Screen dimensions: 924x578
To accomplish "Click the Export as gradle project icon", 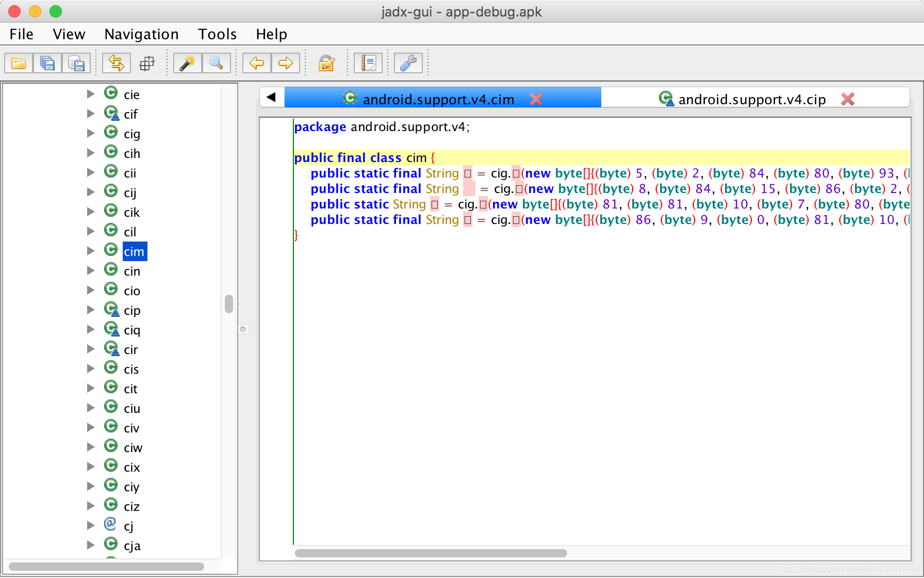I will pyautogui.click(x=76, y=63).
